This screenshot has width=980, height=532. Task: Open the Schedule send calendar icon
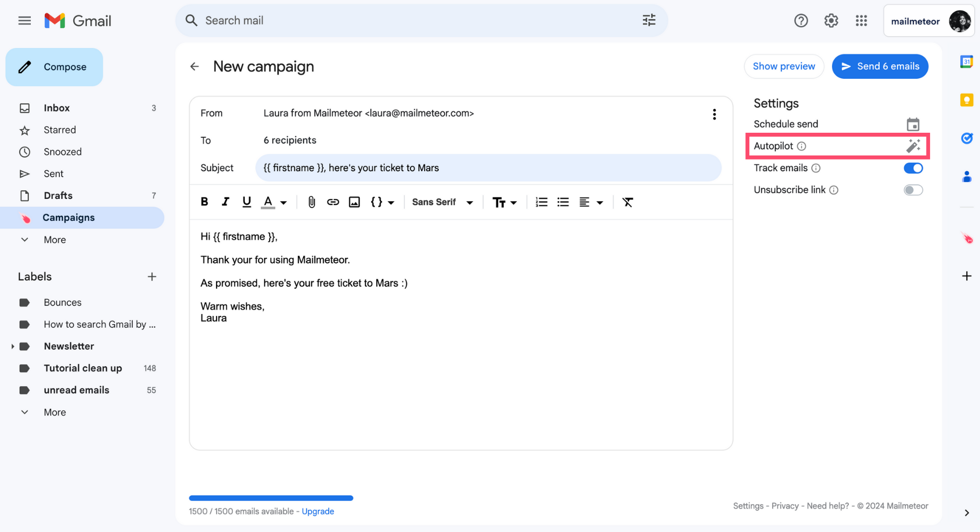click(x=913, y=124)
